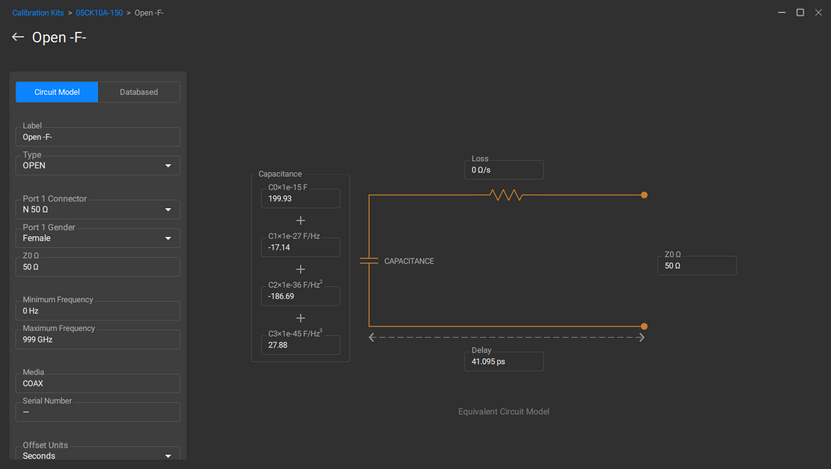Screen dimensions: 831x469
Task: Select the Maximum Frequency field
Action: point(100,340)
